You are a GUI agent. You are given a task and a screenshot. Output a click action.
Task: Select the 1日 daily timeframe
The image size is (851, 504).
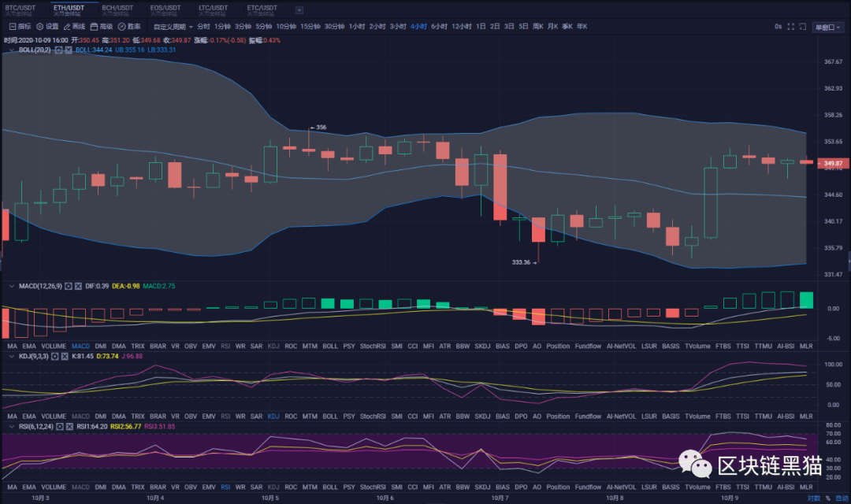click(481, 27)
